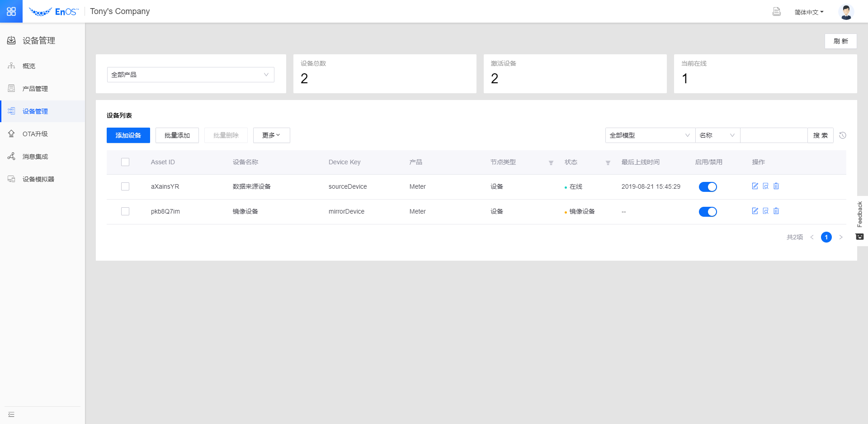View details of device pkb8Q7im
The width and height of the screenshot is (868, 424).
(765, 211)
